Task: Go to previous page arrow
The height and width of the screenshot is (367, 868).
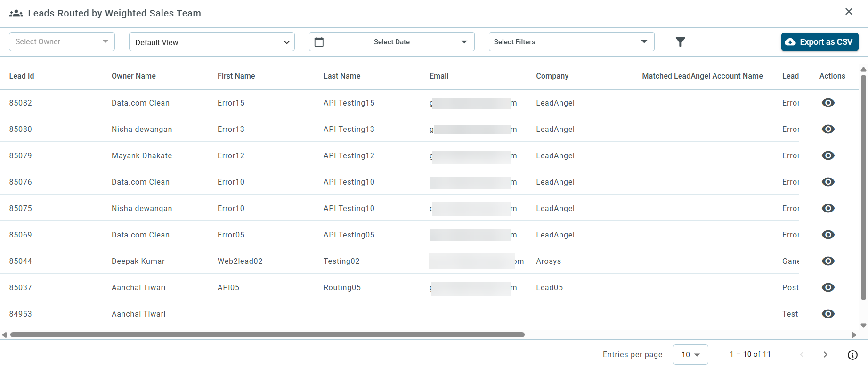Action: point(802,354)
